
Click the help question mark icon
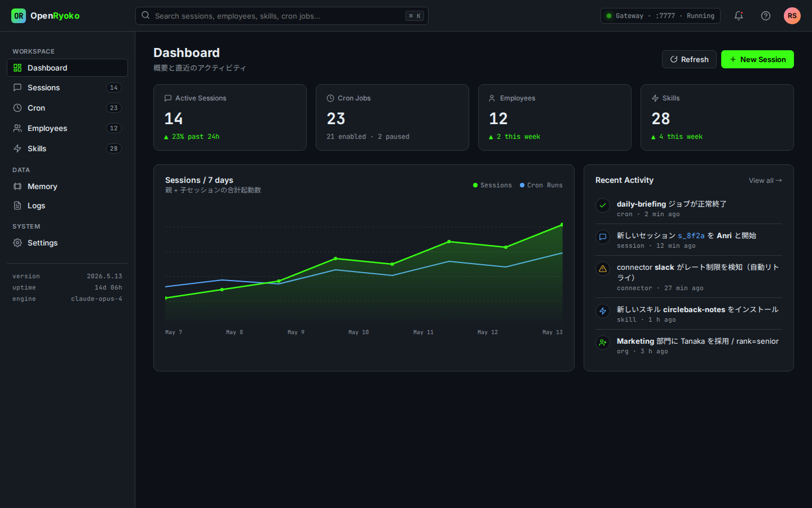pos(765,16)
